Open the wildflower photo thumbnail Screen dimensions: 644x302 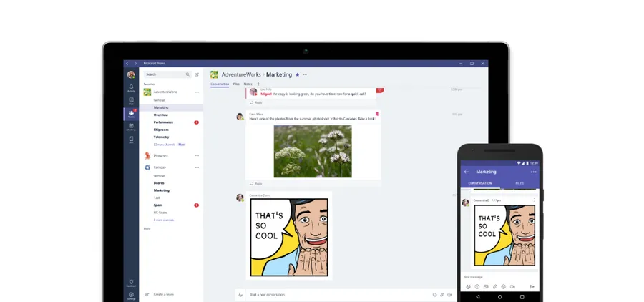pyautogui.click(x=313, y=151)
